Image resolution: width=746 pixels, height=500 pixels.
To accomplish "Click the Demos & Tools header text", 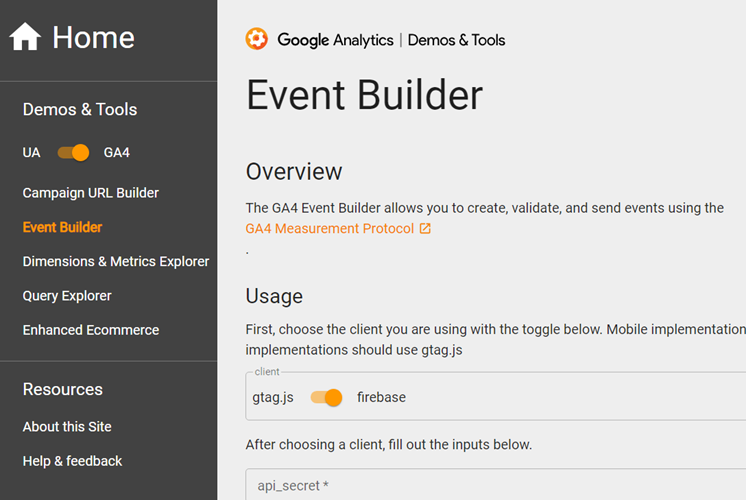I will 457,40.
